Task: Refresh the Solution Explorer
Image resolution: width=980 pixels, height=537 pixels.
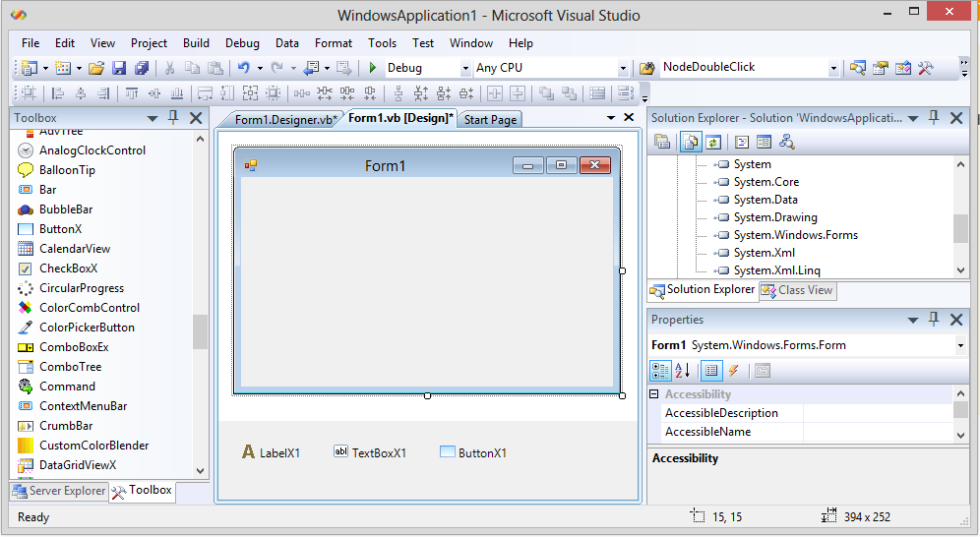Action: click(713, 143)
